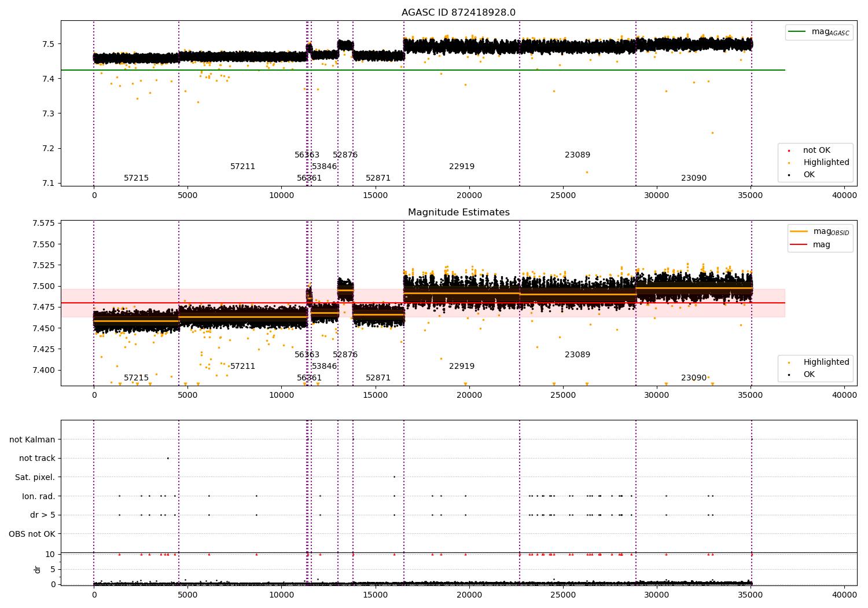Image resolution: width=868 pixels, height=608 pixels.
Task: Click the rotated 'dr' y-axis label
Action: pyautogui.click(x=38, y=569)
